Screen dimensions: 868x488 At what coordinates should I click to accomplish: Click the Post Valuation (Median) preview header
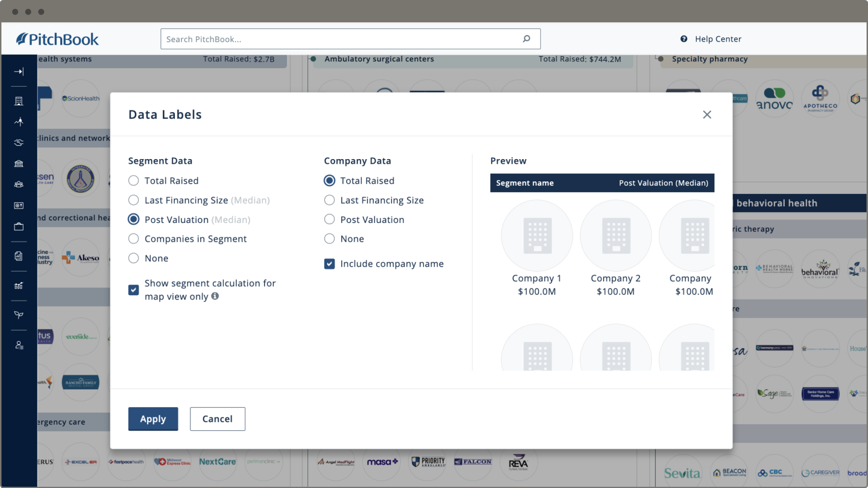tap(664, 183)
